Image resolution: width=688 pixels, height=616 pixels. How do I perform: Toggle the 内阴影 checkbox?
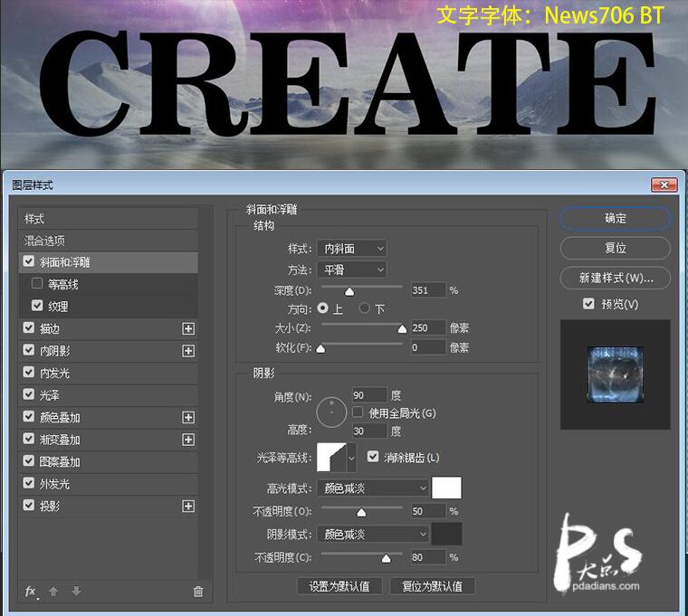point(29,350)
